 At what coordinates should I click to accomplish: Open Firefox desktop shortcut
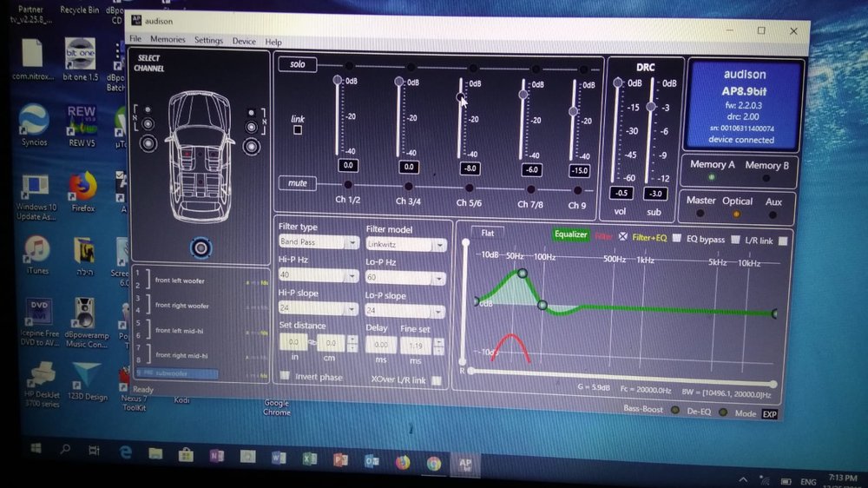click(83, 193)
